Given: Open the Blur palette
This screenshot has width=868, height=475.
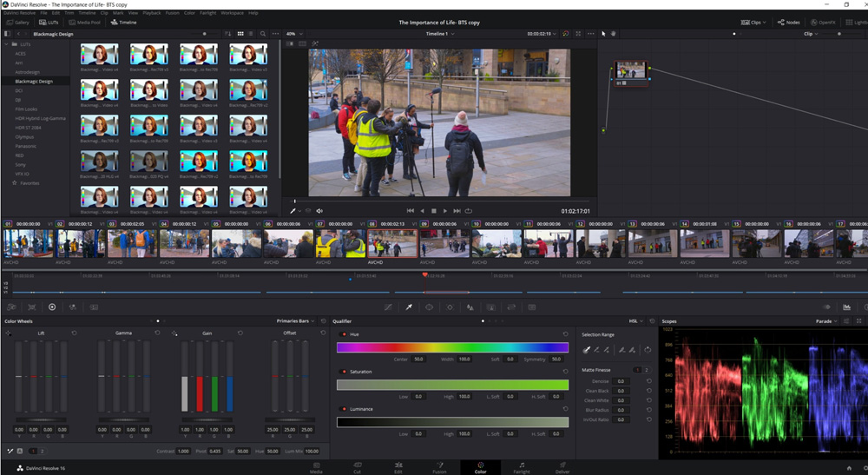Looking at the screenshot, I should 470,307.
